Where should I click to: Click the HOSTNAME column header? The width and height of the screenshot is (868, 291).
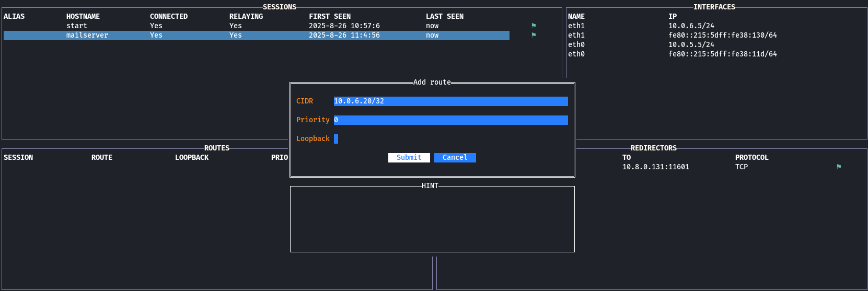point(83,16)
